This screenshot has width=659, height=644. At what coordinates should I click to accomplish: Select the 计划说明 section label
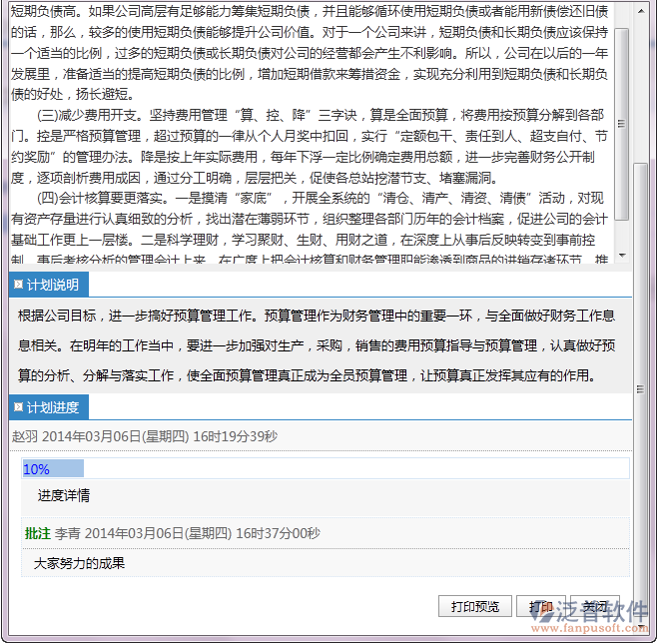click(52, 285)
